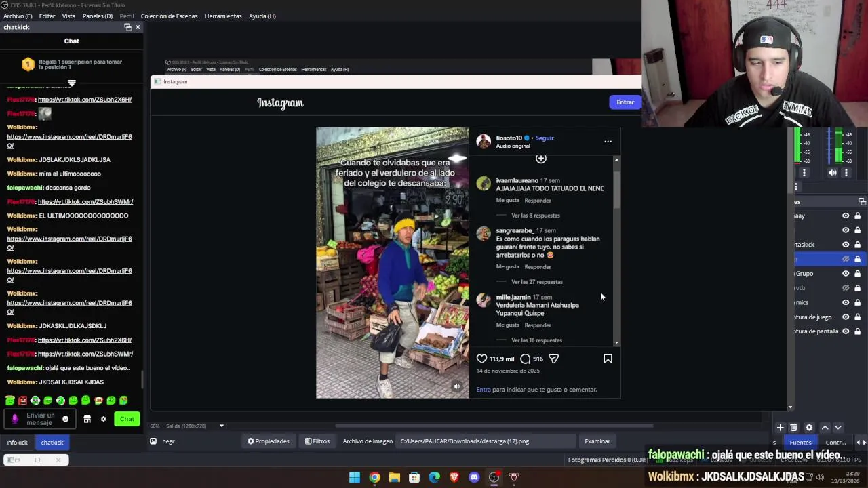Expand Ver las 16 respuestas replies

537,340
